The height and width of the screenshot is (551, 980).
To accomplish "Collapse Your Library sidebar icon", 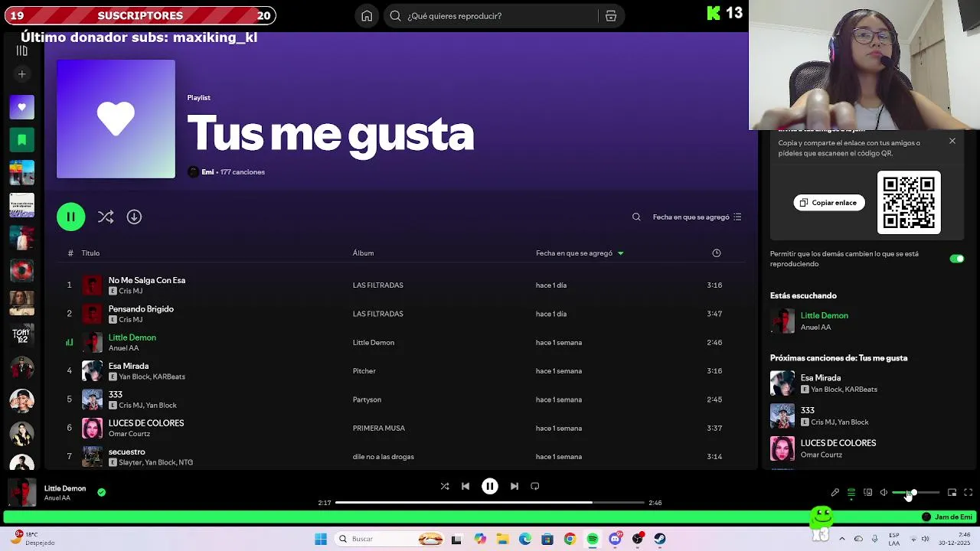I will point(21,51).
